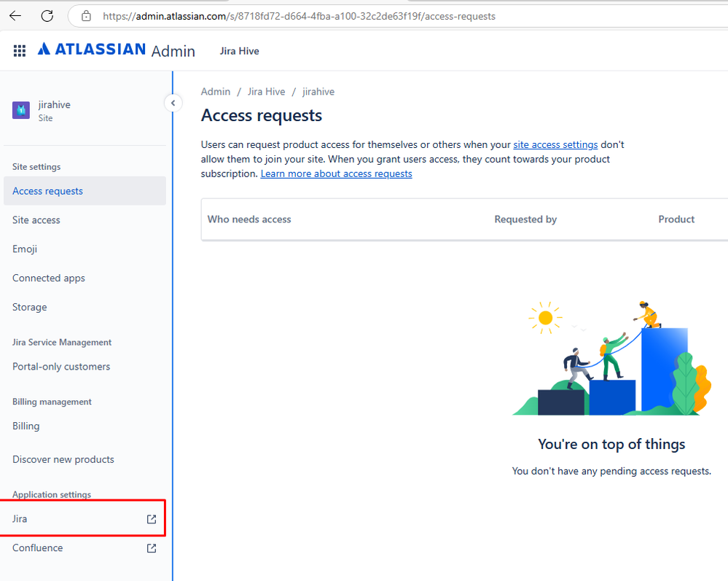Select Jira Hive in the top navigation
Image resolution: width=728 pixels, height=581 pixels.
[x=239, y=50]
